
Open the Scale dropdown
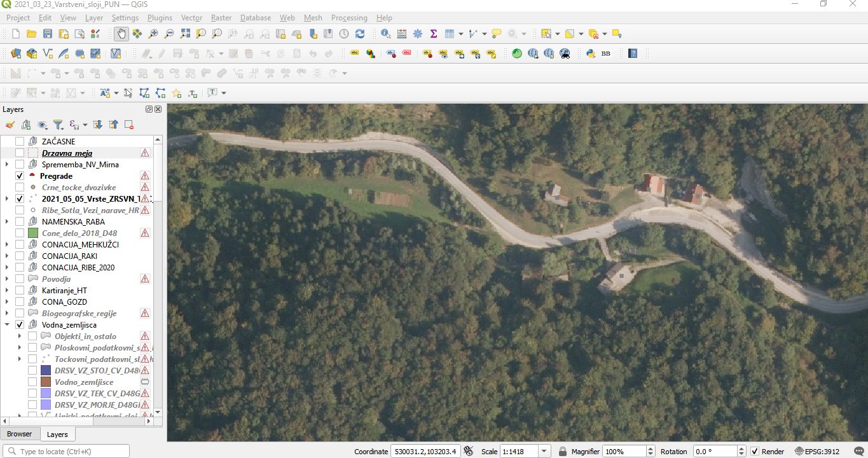coord(546,451)
